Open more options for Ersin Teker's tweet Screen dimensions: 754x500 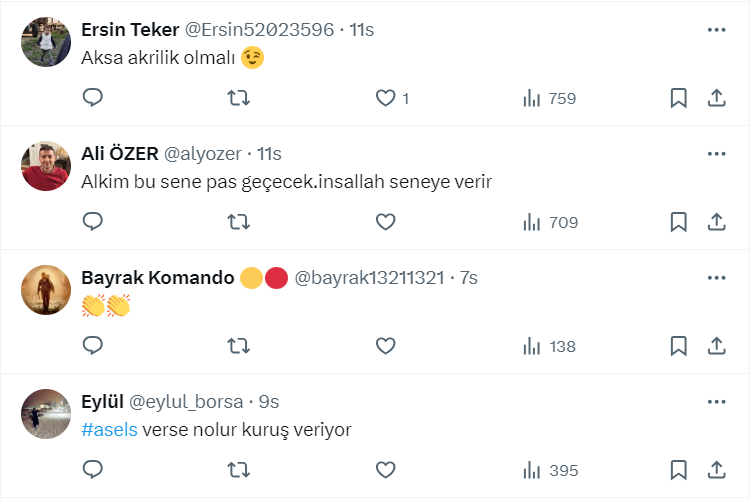[716, 30]
